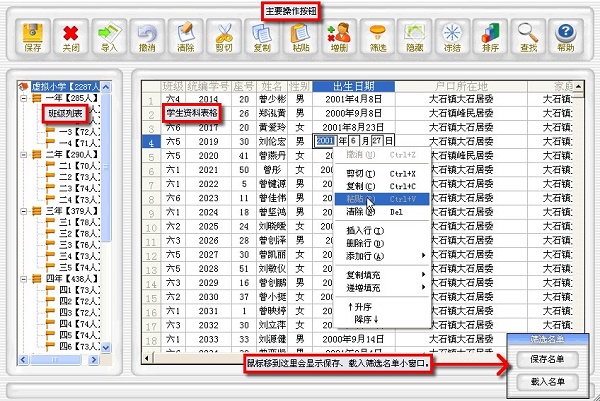The width and height of the screenshot is (600, 401).
Task: Click the table's horizontal scroll left arrow
Action: click(147, 359)
